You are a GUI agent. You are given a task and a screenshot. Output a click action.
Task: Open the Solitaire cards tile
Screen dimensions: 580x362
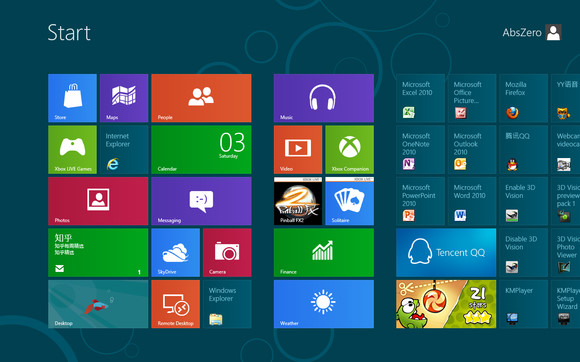point(350,201)
